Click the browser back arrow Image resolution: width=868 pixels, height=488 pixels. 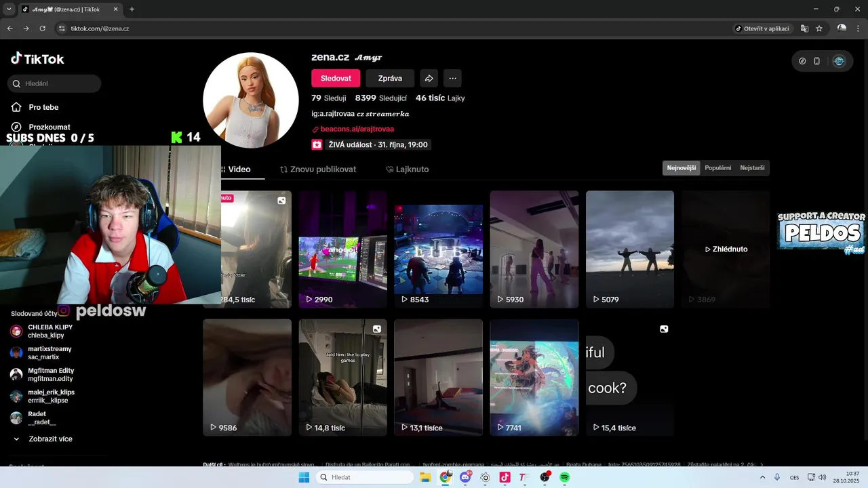pos(10,28)
